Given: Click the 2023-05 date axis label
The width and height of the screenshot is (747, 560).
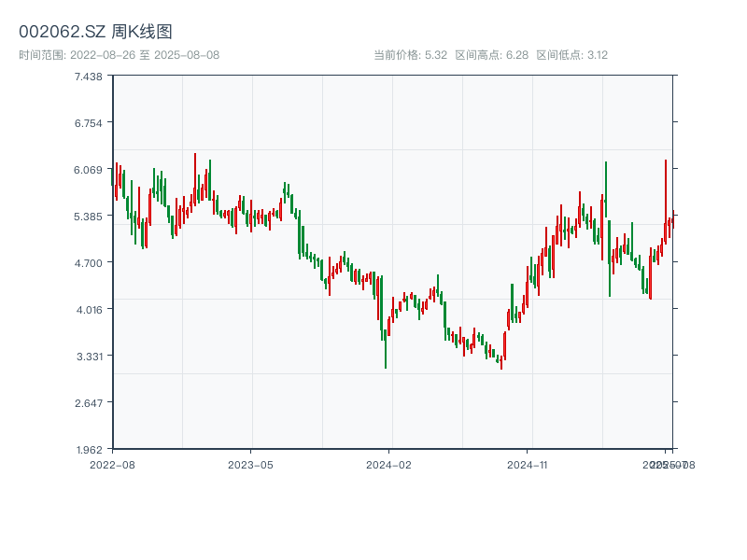Looking at the screenshot, I should 250,464.
